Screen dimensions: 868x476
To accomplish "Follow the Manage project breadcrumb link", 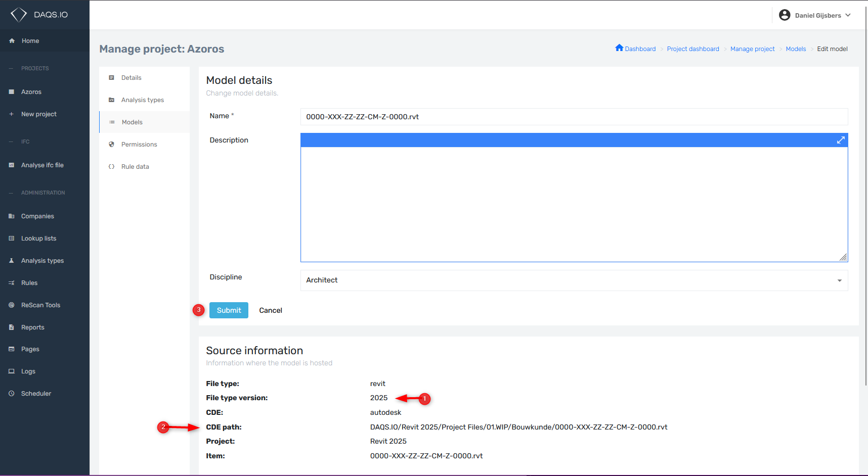I will (x=752, y=49).
